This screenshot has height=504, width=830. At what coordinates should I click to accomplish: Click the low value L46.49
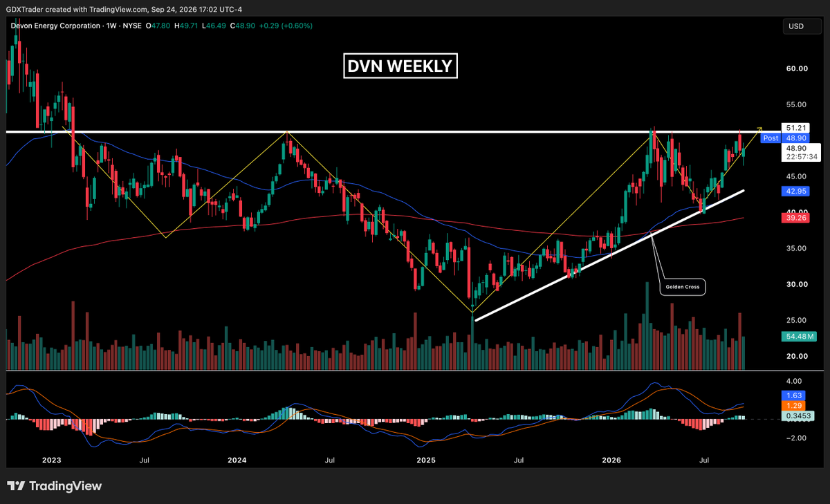pos(214,26)
